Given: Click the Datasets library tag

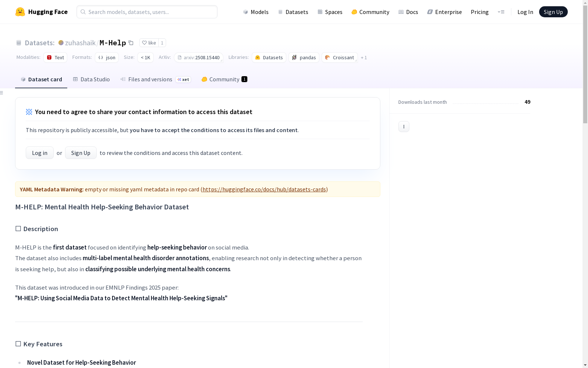Looking at the screenshot, I should (269, 57).
